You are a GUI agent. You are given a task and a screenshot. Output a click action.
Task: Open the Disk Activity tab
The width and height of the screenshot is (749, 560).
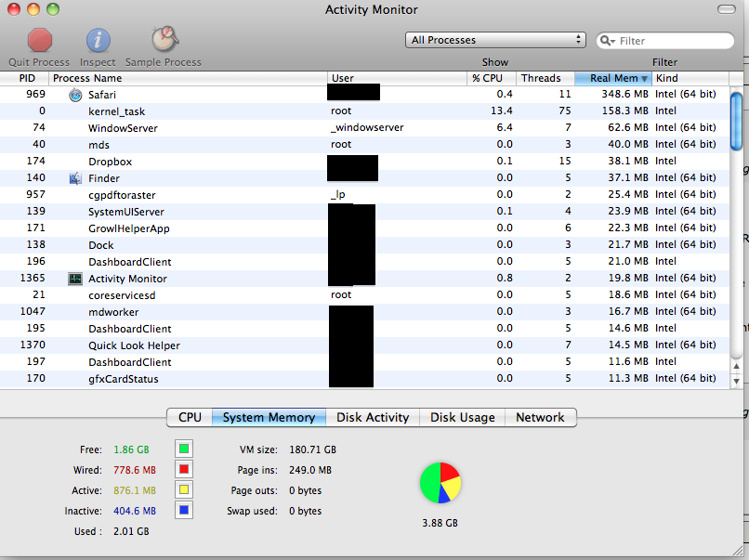[373, 417]
